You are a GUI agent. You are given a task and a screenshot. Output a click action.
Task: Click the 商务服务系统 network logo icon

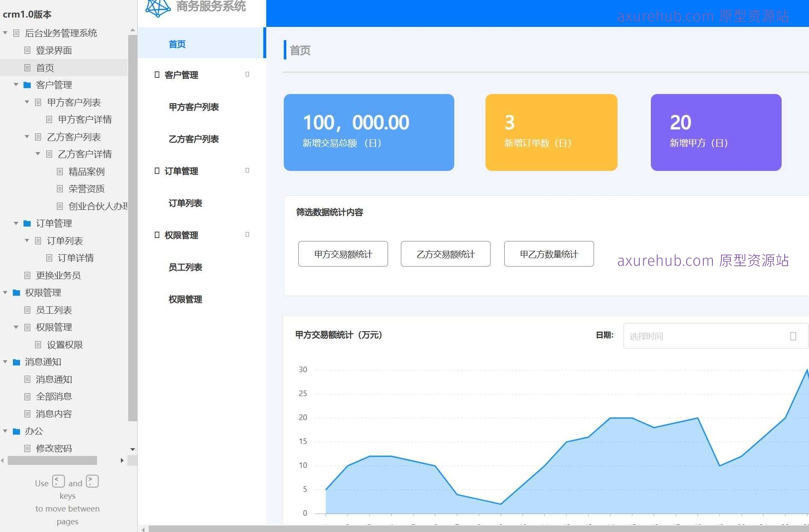point(158,8)
